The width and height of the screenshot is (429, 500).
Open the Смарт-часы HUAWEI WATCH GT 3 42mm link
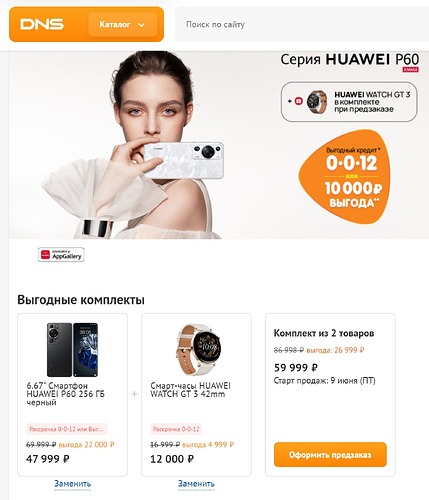coord(190,390)
